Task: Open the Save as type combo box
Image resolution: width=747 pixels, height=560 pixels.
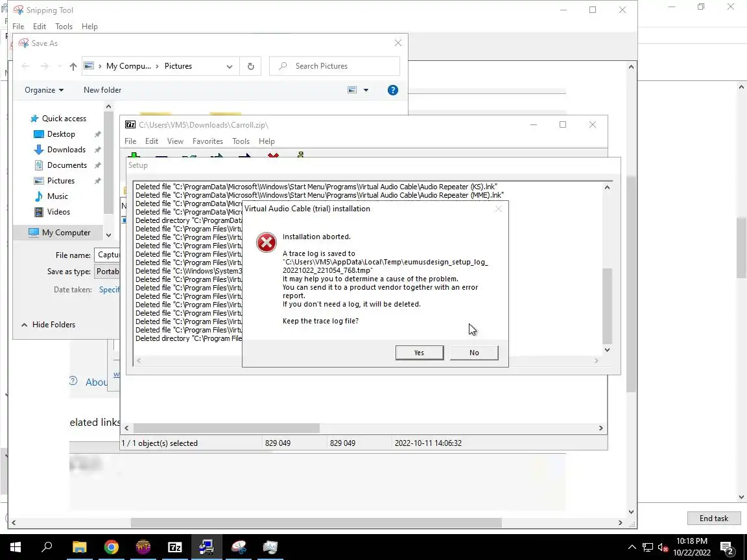Action: (108, 272)
